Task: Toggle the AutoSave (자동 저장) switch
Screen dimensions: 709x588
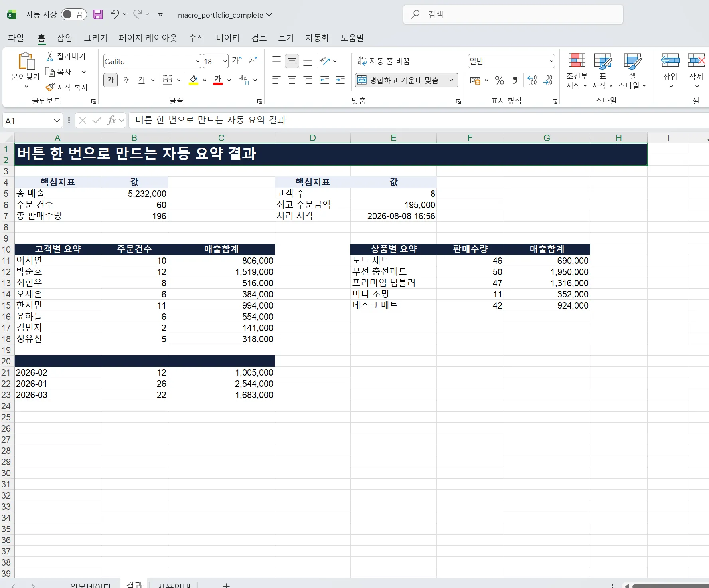Action: [x=74, y=15]
